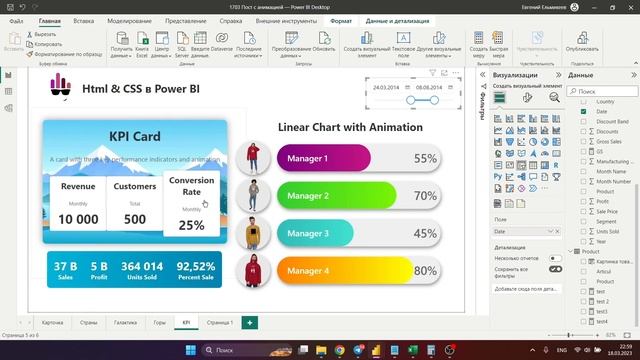Viewport: 640px width, 360px height.
Task: Select the Python visual icon
Action: (x=498, y=177)
